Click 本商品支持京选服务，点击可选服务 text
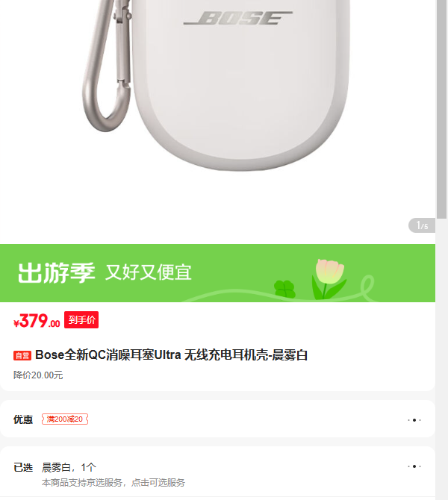 [x=113, y=482]
